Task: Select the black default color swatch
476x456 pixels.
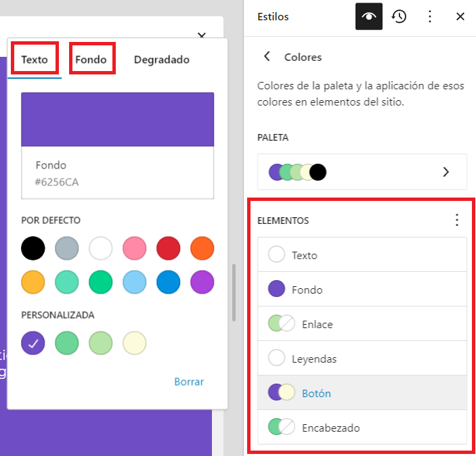Action: [x=33, y=248]
